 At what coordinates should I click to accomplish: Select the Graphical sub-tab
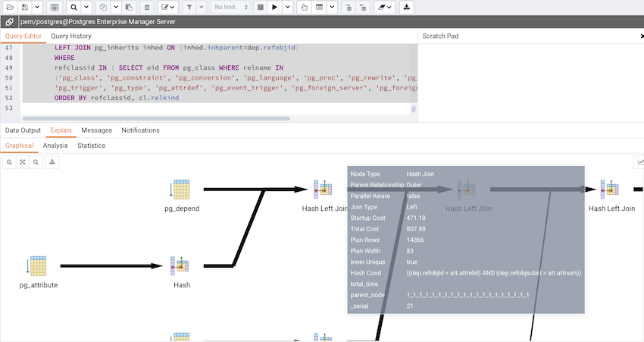point(19,146)
